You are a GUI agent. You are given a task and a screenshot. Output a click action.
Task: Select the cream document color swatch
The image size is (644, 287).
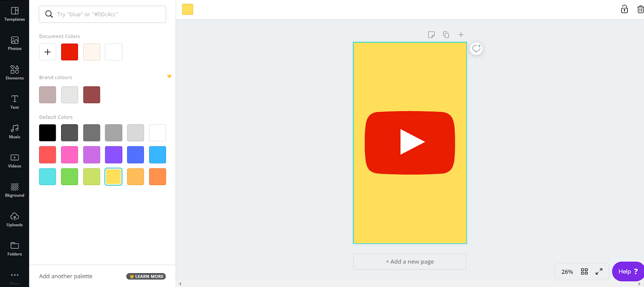92,52
